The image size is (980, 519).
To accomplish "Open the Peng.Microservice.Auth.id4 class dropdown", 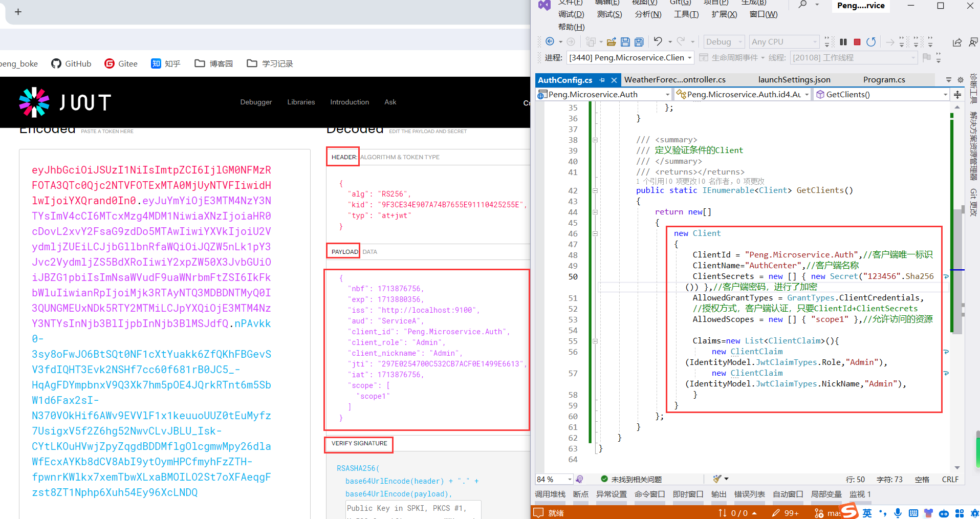I will [x=743, y=95].
